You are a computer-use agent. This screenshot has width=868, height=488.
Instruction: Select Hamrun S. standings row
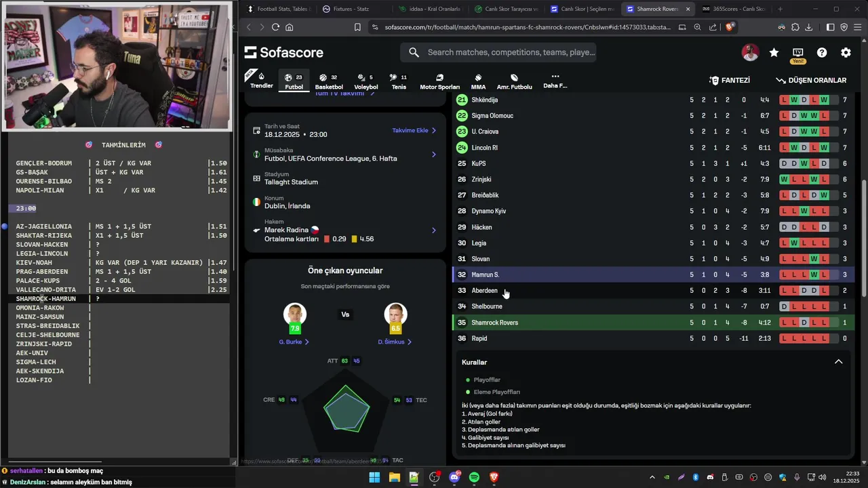[652, 274]
